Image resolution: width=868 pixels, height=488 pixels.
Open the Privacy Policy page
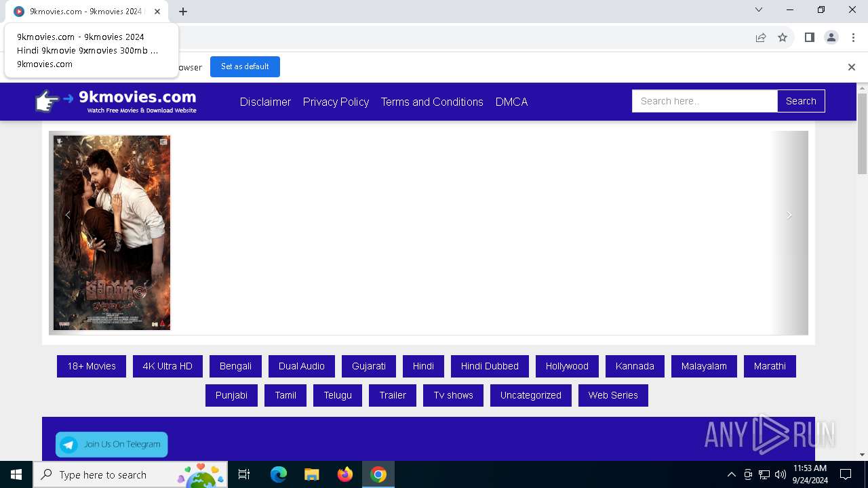point(336,102)
